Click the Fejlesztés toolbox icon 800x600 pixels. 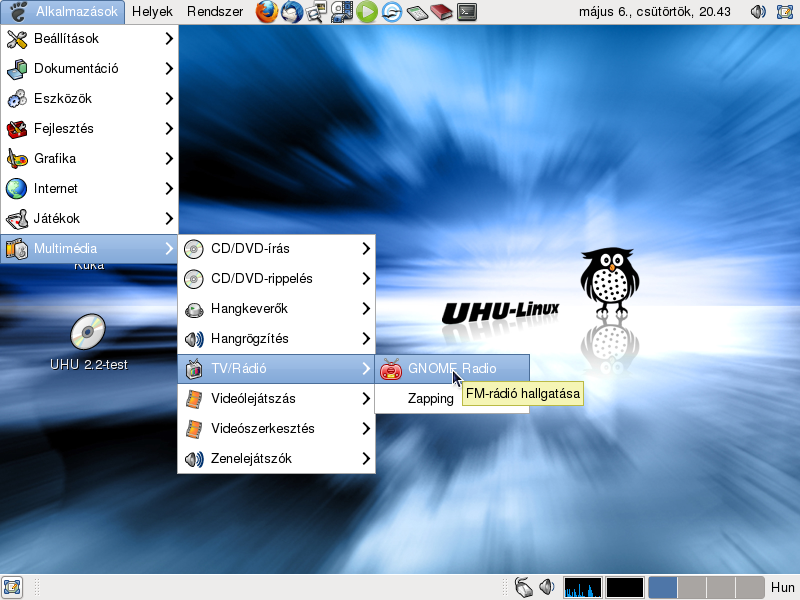point(17,129)
